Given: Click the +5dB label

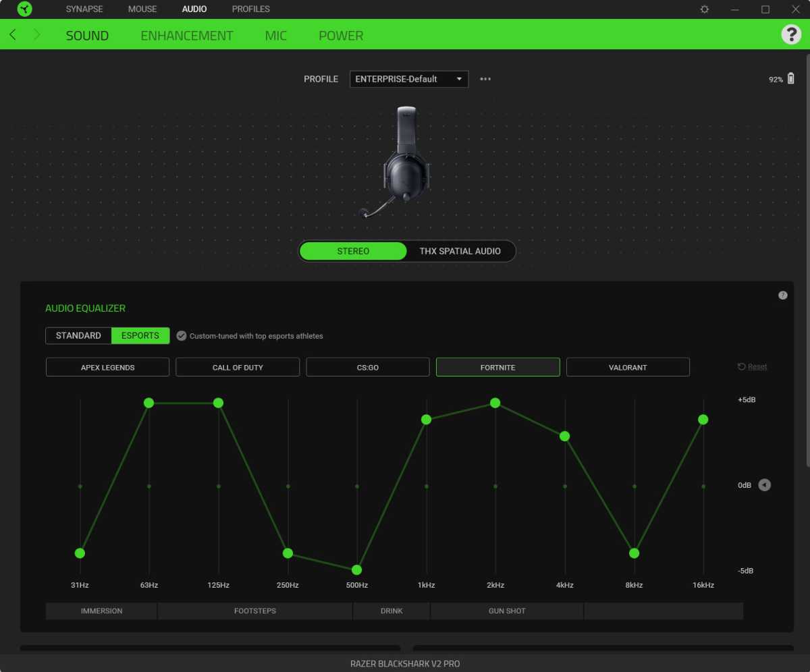Looking at the screenshot, I should 747,399.
